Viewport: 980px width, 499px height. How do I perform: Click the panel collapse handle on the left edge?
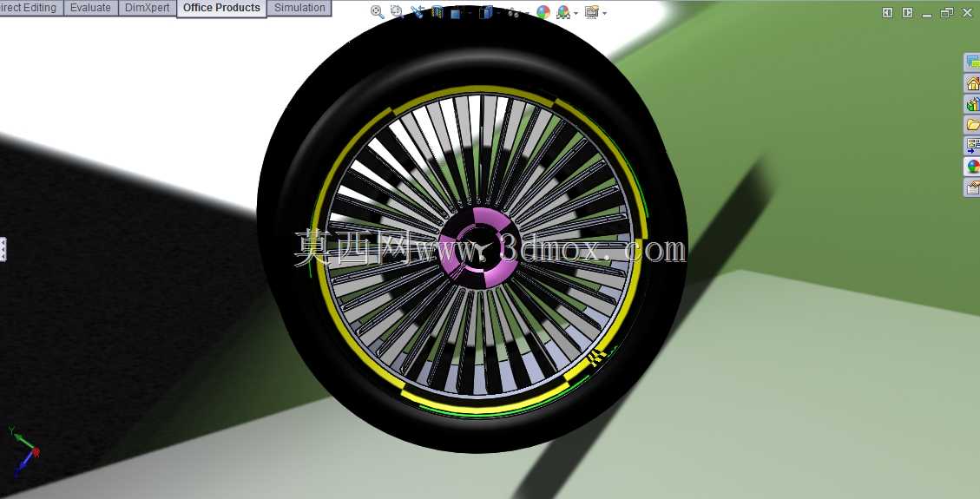[x=3, y=249]
